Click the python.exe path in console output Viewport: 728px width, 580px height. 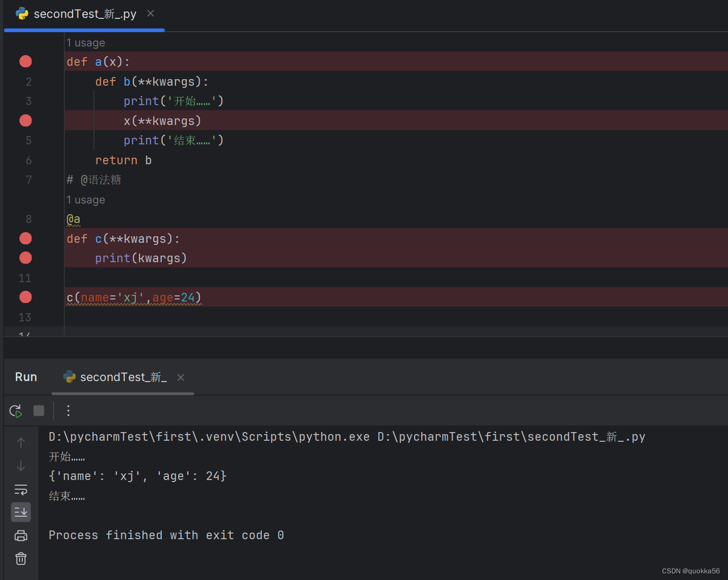[x=209, y=437]
